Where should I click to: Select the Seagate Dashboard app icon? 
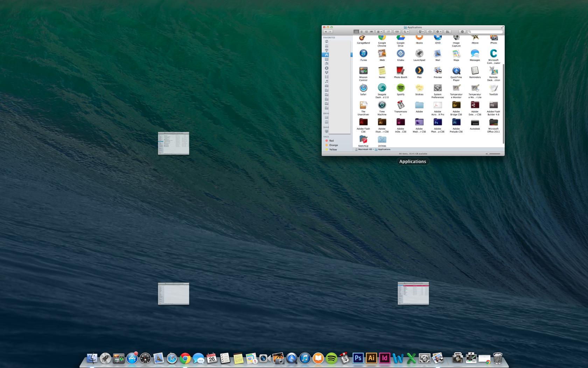(x=382, y=88)
